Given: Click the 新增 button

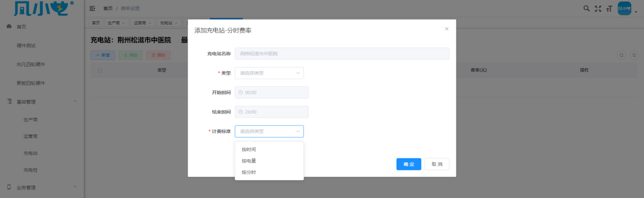Looking at the screenshot, I should click(103, 55).
